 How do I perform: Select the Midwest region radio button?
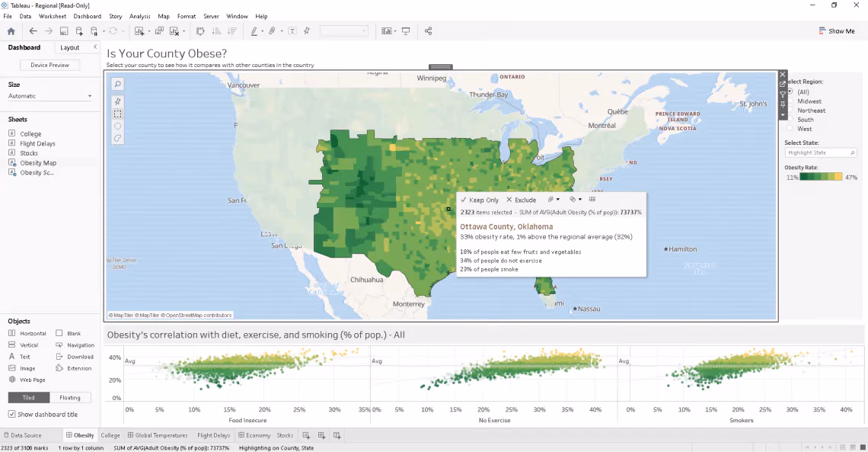click(790, 101)
